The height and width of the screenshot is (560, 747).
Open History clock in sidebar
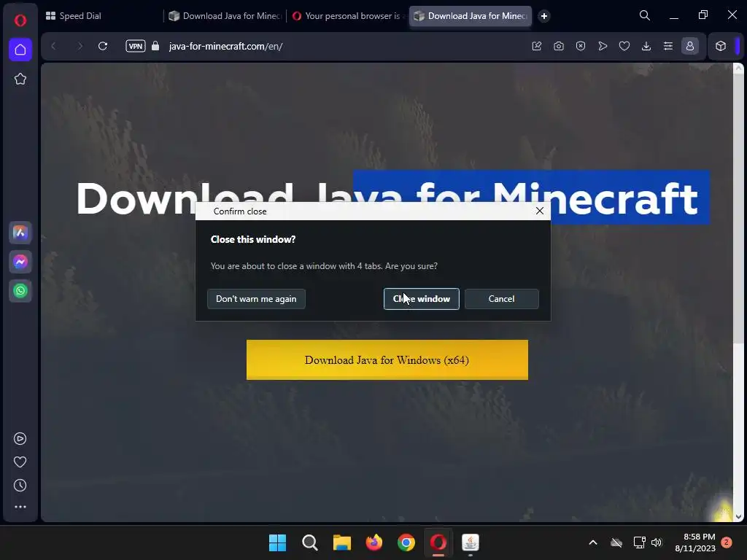pyautogui.click(x=20, y=485)
